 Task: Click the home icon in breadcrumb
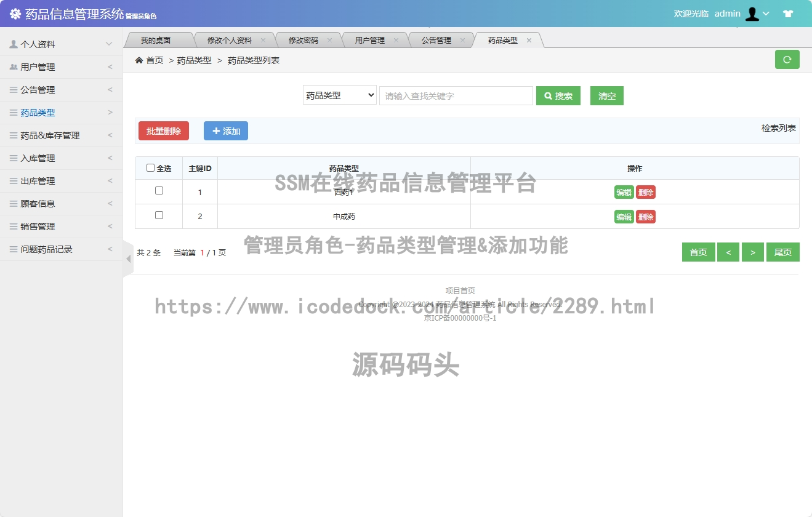tap(139, 60)
